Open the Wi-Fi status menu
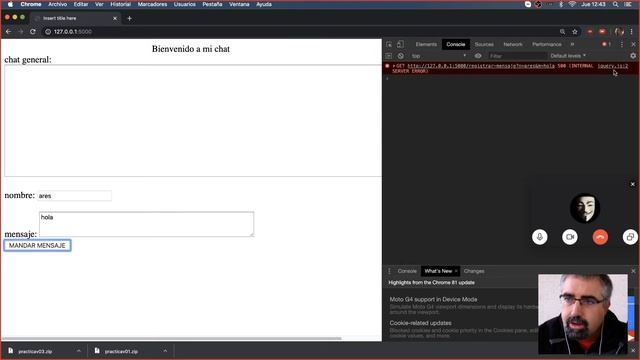This screenshot has height=360, width=640. (x=572, y=4)
